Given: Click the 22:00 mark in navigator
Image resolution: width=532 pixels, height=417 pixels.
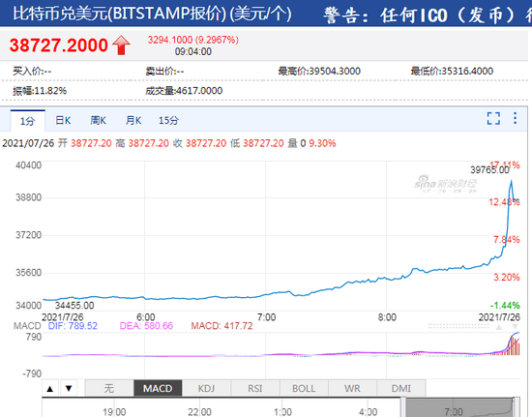Looking at the screenshot, I should pos(199,412).
